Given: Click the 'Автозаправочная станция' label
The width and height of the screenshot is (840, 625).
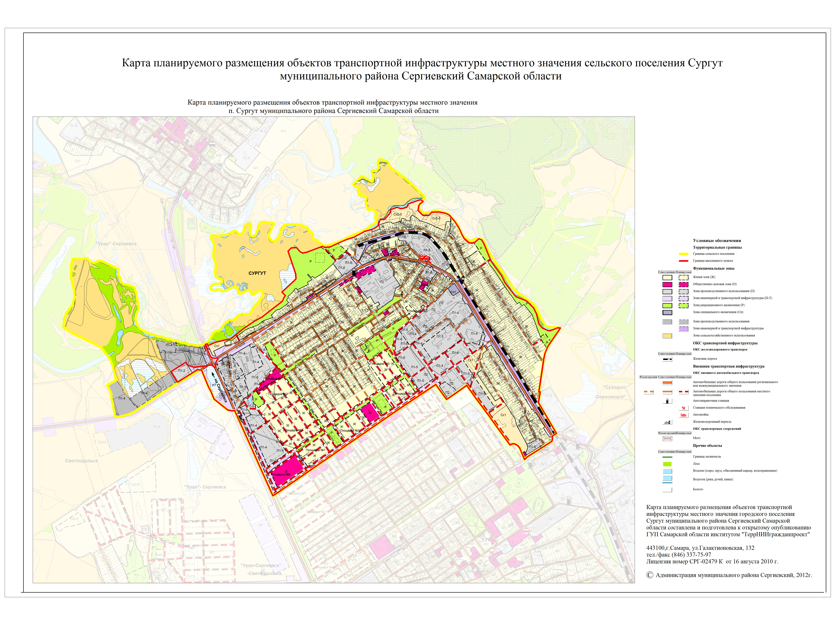Looking at the screenshot, I should pyautogui.click(x=711, y=401).
